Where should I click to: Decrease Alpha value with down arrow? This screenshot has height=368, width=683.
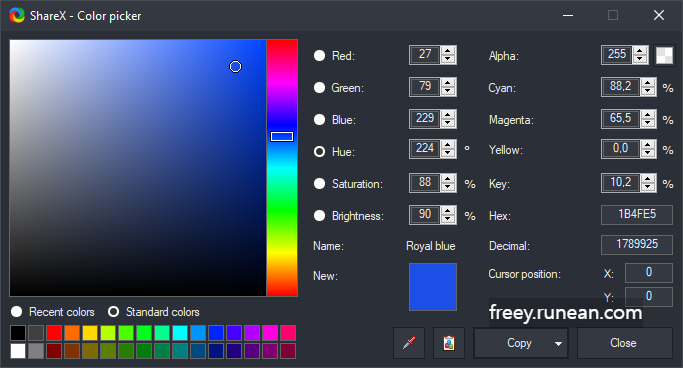[640, 59]
